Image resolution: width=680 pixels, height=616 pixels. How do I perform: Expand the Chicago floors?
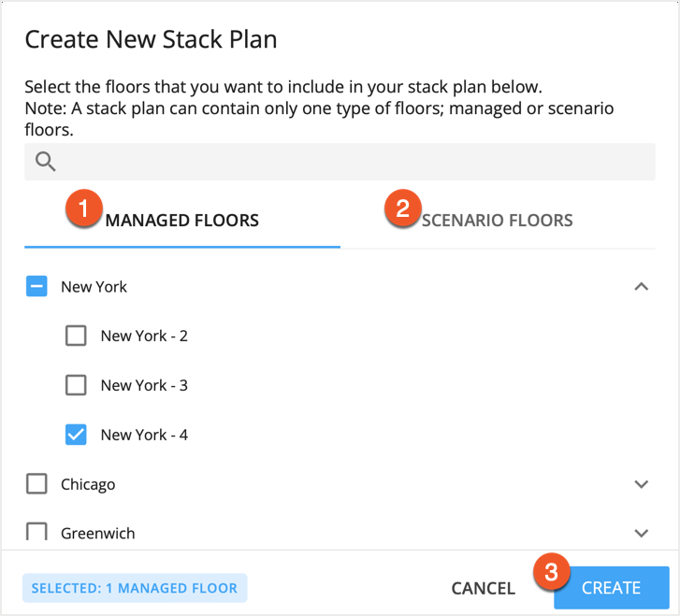(x=641, y=484)
